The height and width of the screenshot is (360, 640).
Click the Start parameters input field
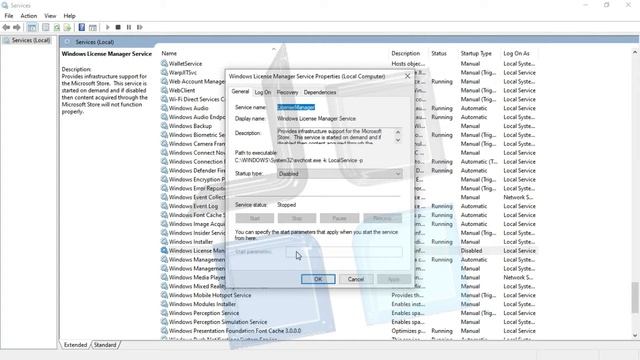pos(344,252)
